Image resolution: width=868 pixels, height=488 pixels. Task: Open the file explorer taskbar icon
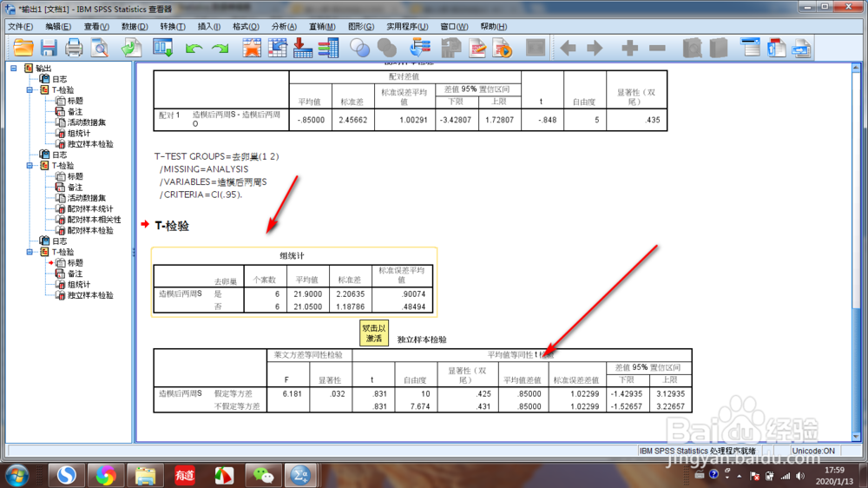145,475
